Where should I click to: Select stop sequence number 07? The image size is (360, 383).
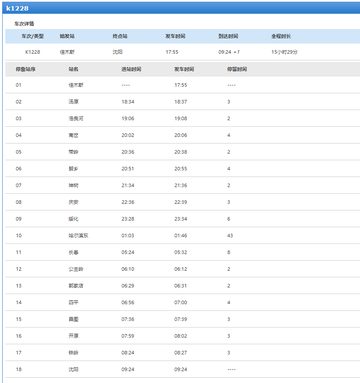[x=18, y=185]
